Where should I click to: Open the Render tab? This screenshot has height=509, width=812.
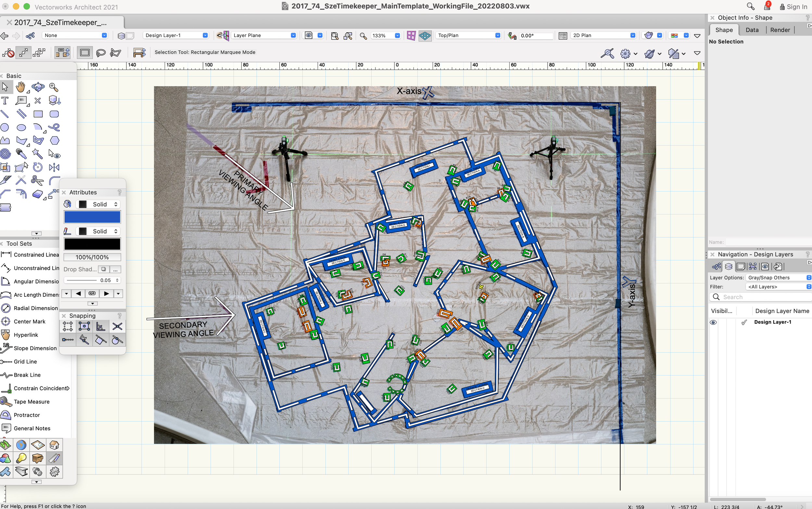780,30
